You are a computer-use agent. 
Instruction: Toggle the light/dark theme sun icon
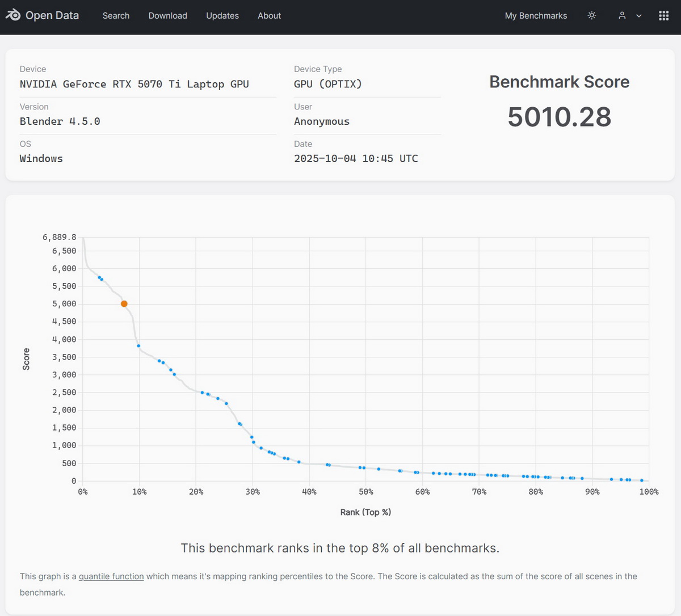point(592,15)
